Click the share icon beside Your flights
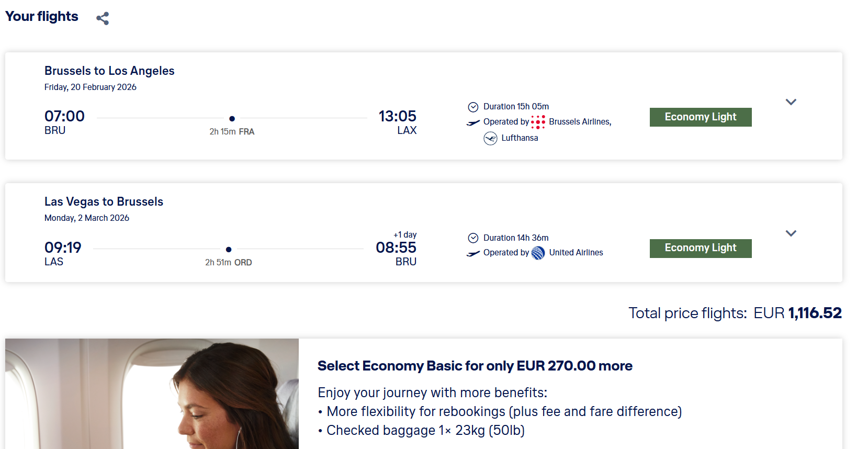This screenshot has width=868, height=449. point(103,18)
